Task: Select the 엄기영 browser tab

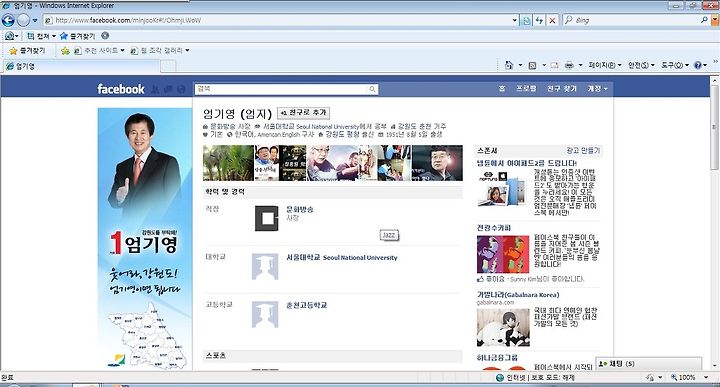Action: 83,66
